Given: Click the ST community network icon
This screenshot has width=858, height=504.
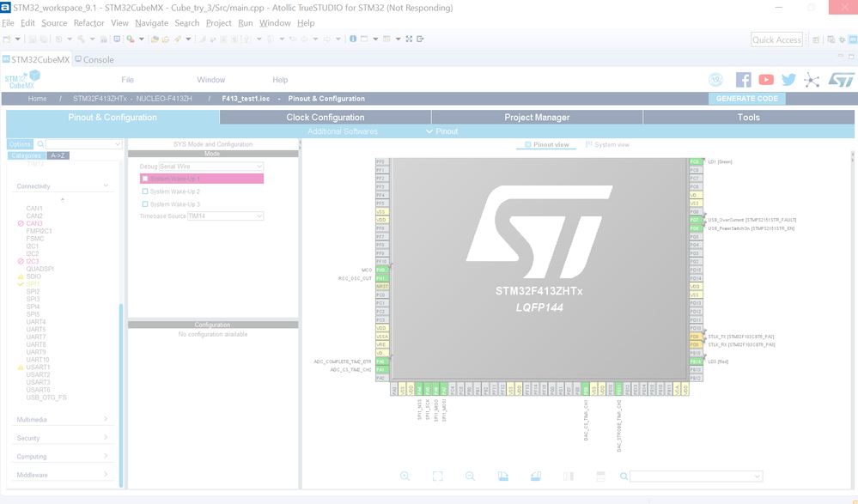Looking at the screenshot, I should click(812, 81).
